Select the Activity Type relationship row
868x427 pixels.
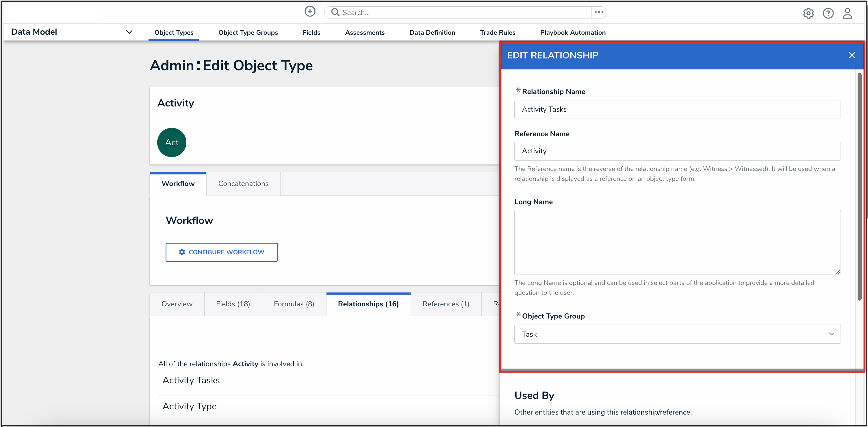[x=190, y=406]
